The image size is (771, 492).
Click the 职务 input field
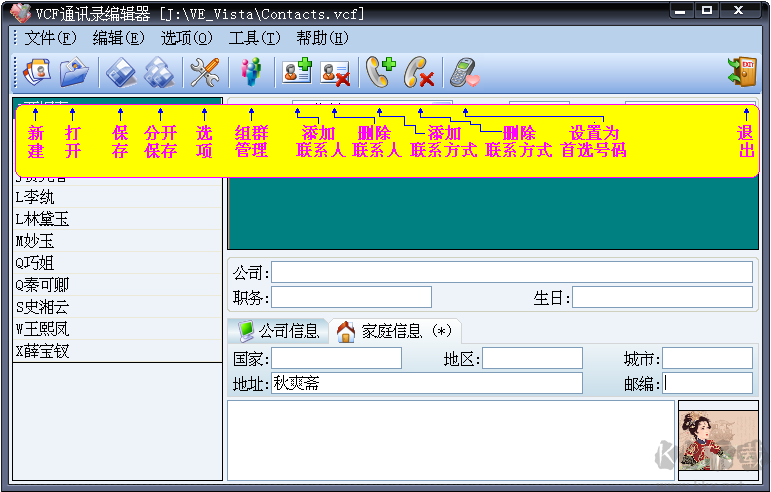352,297
